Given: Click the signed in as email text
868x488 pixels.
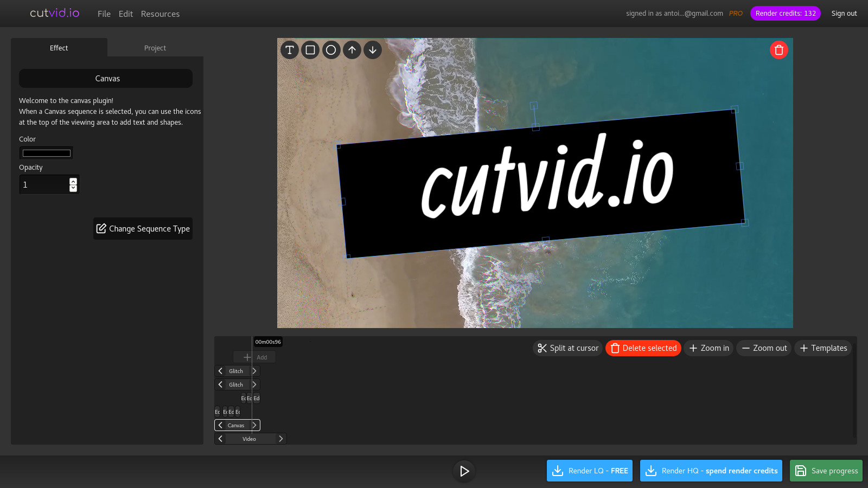Looking at the screenshot, I should click(674, 14).
